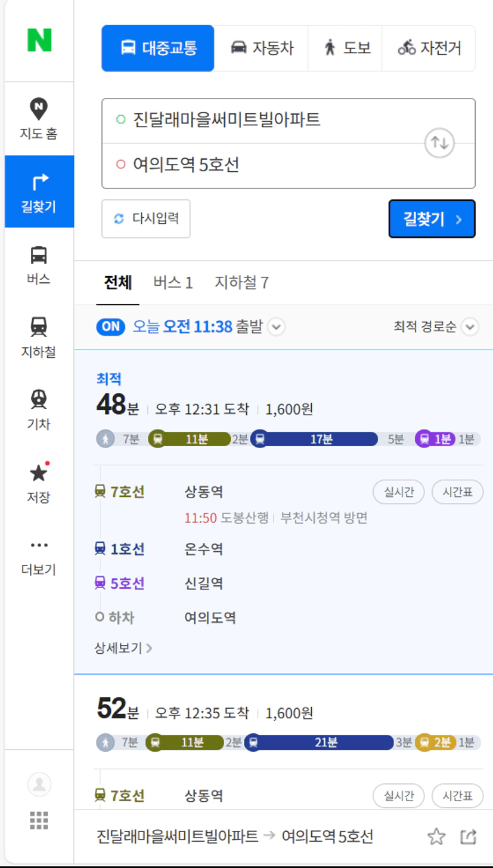Open the 버스 sidebar item
Viewport: 493px width, 868px height.
click(39, 264)
